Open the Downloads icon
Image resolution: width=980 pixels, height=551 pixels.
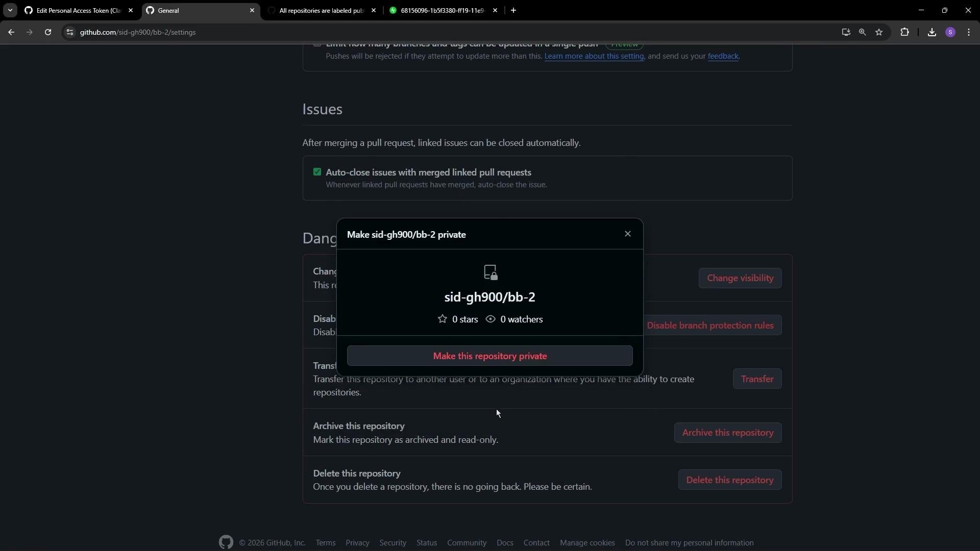pyautogui.click(x=932, y=32)
